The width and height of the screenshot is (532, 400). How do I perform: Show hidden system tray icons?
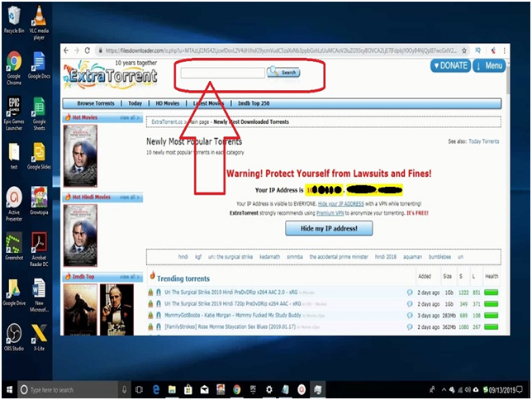(x=444, y=390)
